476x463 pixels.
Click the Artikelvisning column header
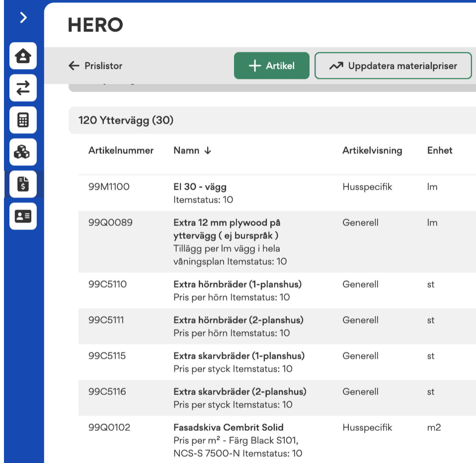[x=372, y=151]
